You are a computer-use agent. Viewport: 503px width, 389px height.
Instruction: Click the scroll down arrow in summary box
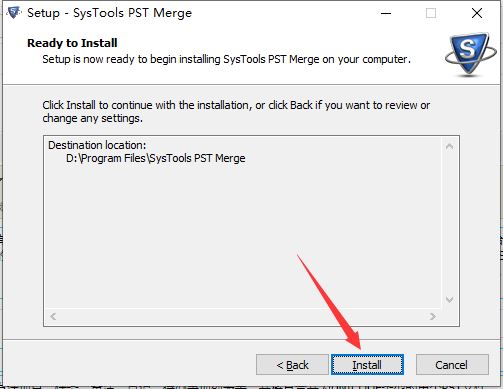[449, 300]
